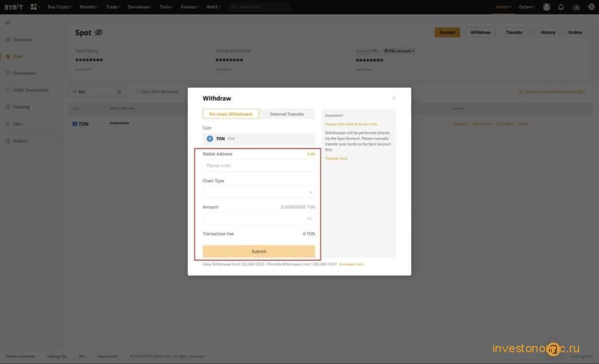
Task: Click the yellow link under Important
Action: pyautogui.click(x=351, y=124)
